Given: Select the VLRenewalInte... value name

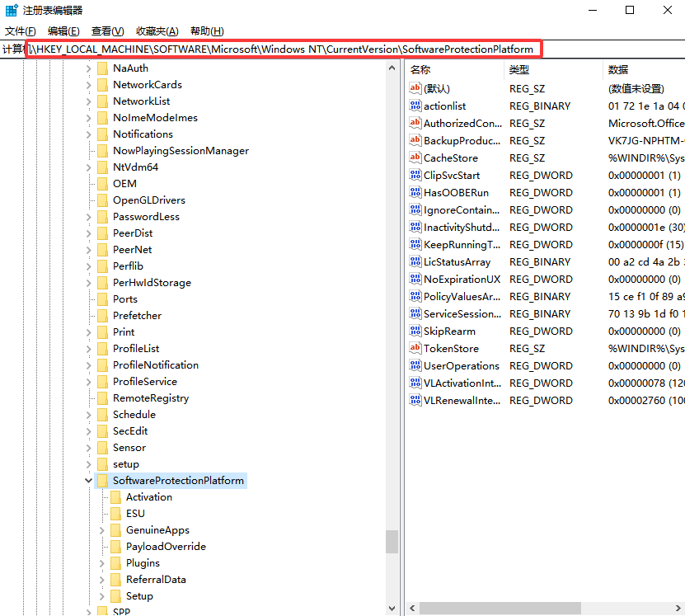Looking at the screenshot, I should tap(462, 400).
